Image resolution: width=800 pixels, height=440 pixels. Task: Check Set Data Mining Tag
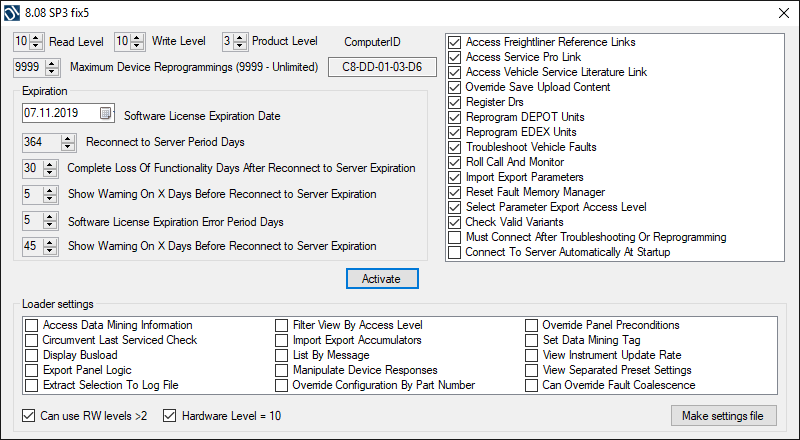532,340
